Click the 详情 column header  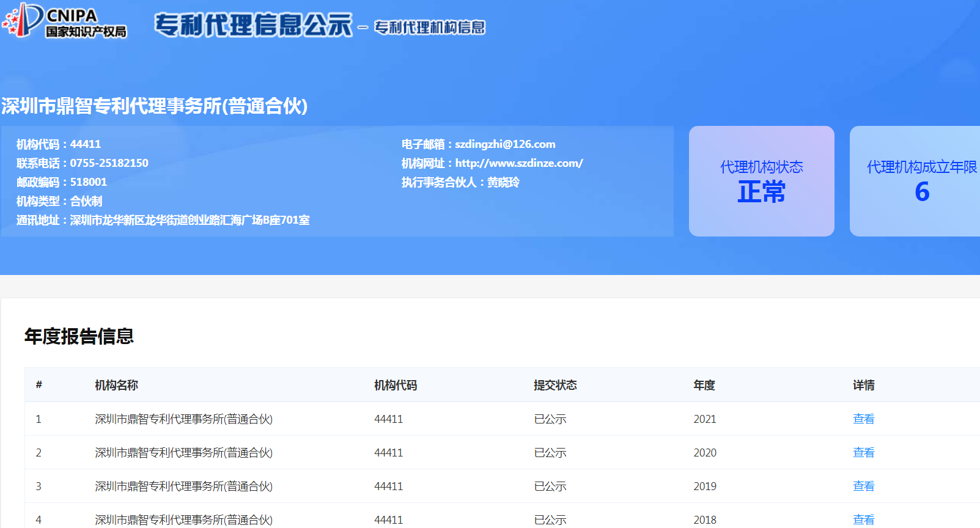pyautogui.click(x=863, y=385)
